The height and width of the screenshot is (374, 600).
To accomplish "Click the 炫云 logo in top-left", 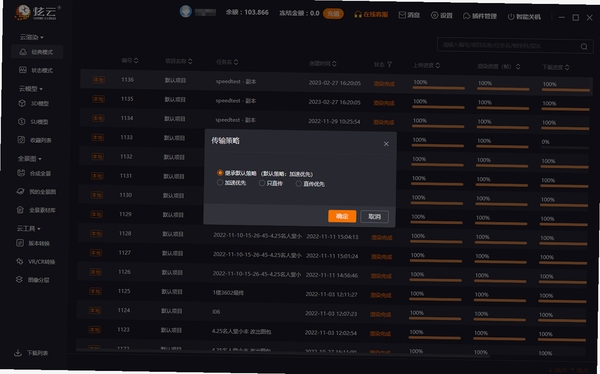I will pos(38,12).
